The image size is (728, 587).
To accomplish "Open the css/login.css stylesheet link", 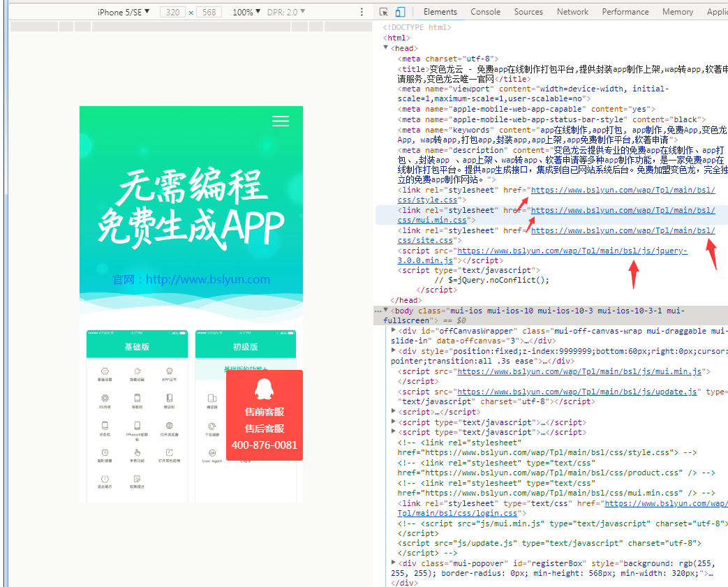I will tap(563, 509).
